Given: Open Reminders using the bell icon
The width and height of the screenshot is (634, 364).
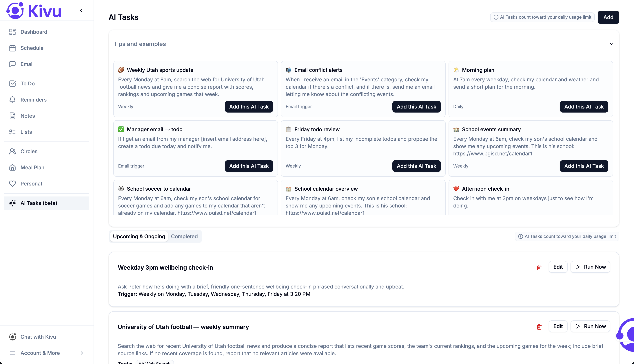Looking at the screenshot, I should click(13, 100).
